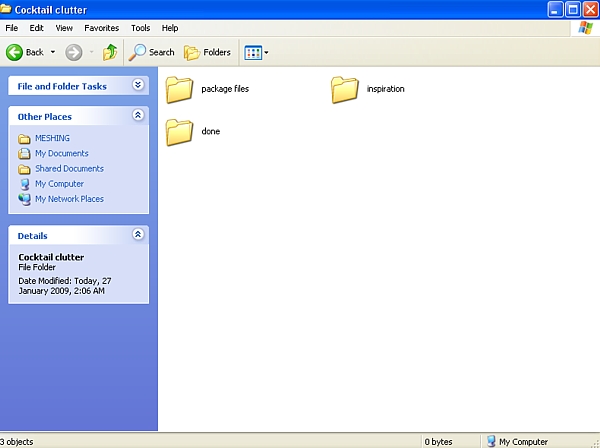600x448 pixels.
Task: Open the Back history dropdown arrow
Action: tap(52, 52)
